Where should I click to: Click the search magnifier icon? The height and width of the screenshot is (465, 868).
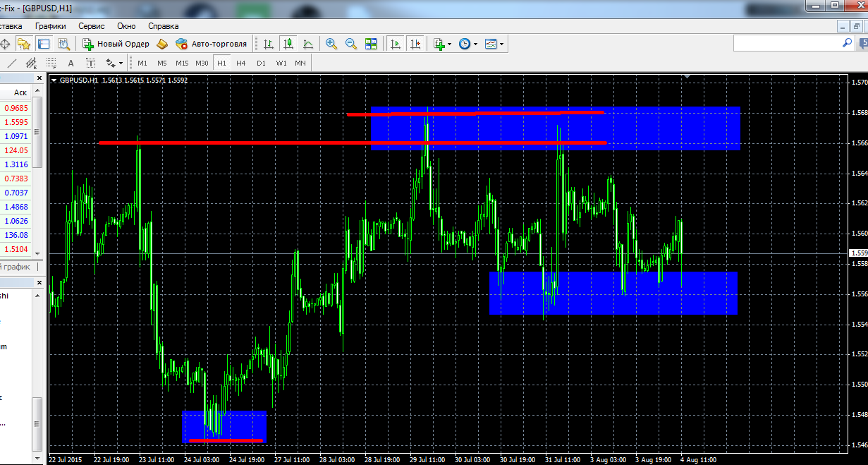point(848,42)
